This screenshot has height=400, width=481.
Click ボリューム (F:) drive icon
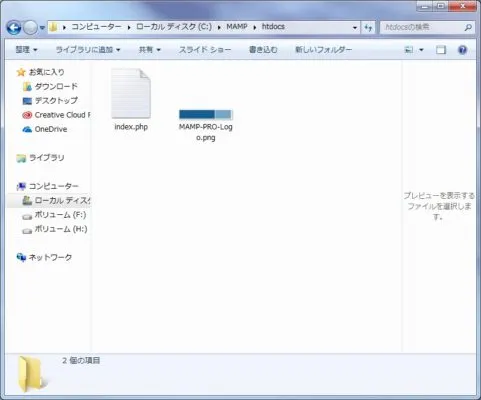pyautogui.click(x=27, y=217)
